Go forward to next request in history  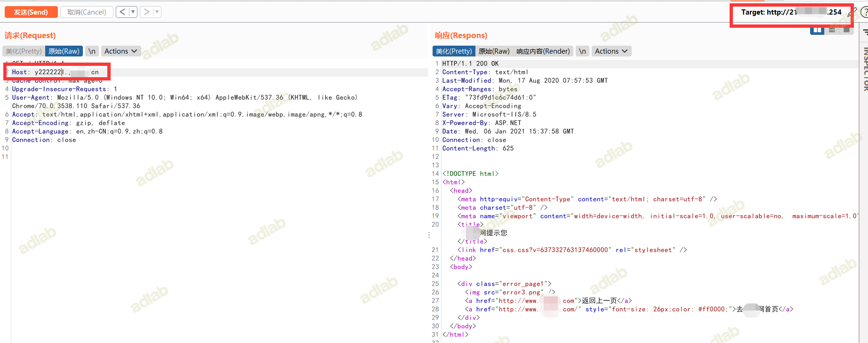pos(146,12)
